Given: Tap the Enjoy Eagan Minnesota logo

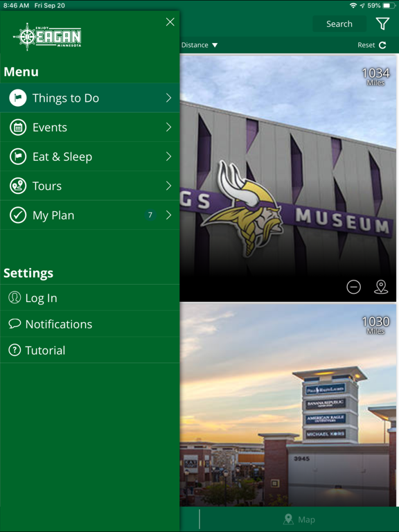Looking at the screenshot, I should [x=47, y=37].
